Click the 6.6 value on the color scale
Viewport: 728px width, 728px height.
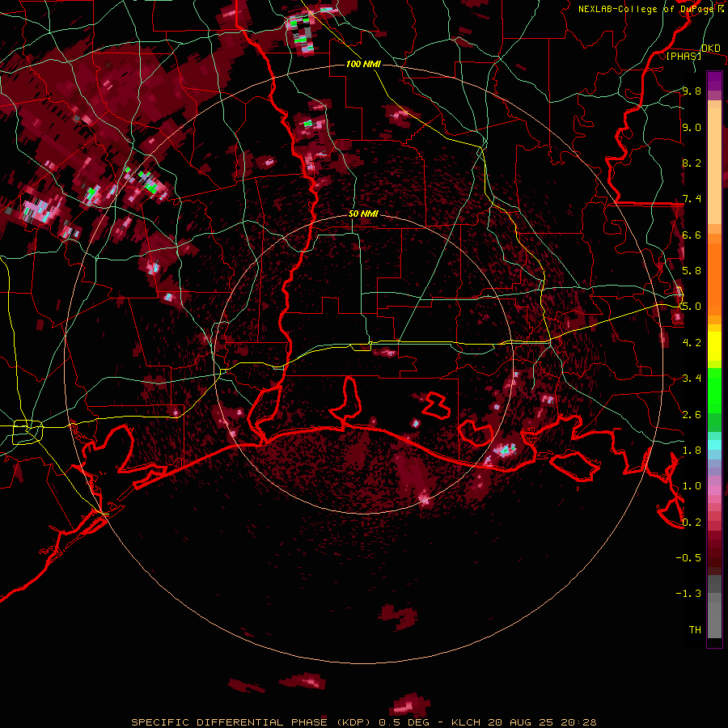pyautogui.click(x=692, y=235)
